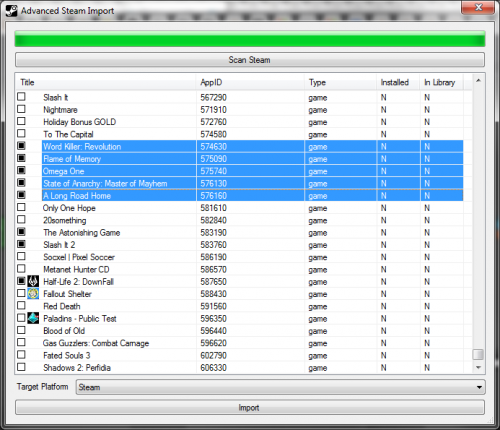Sort list by Installed column header
Viewport: 500px width, 430px height.
point(398,82)
